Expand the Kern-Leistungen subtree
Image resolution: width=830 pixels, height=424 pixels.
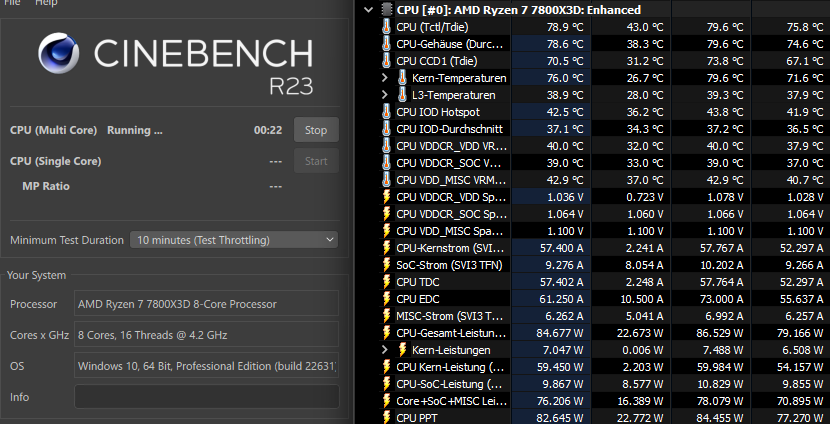click(385, 350)
